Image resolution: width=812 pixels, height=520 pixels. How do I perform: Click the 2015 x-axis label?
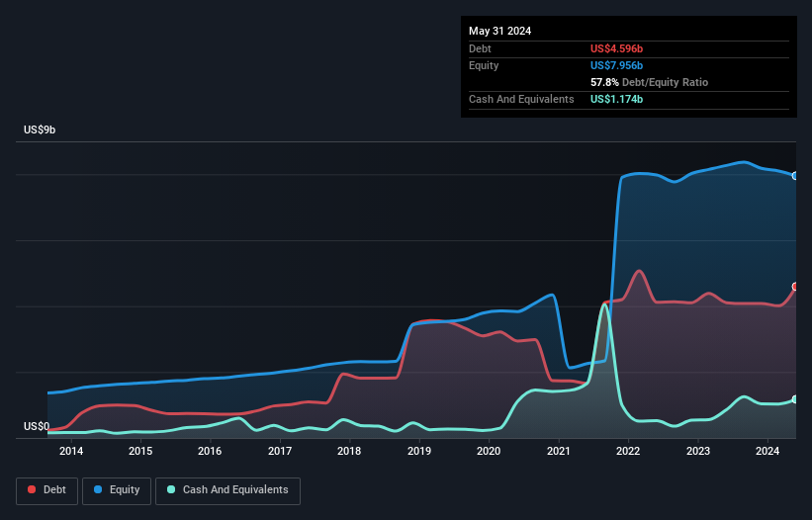click(140, 451)
